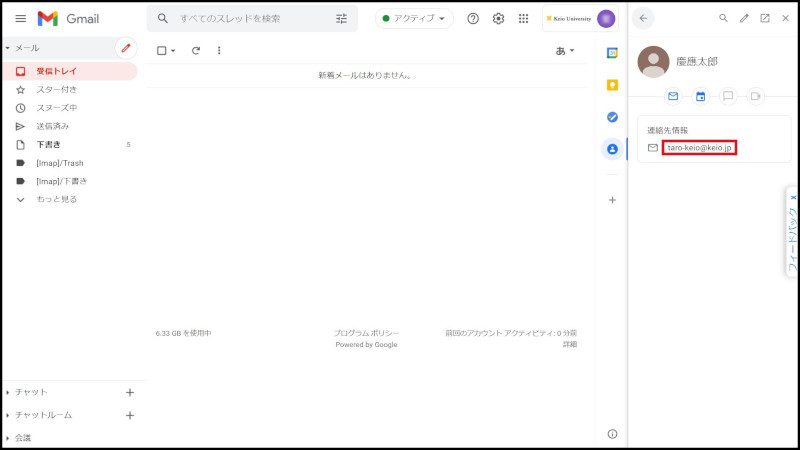Open Google Calendar in the side panel
The image size is (800, 450).
[x=612, y=53]
